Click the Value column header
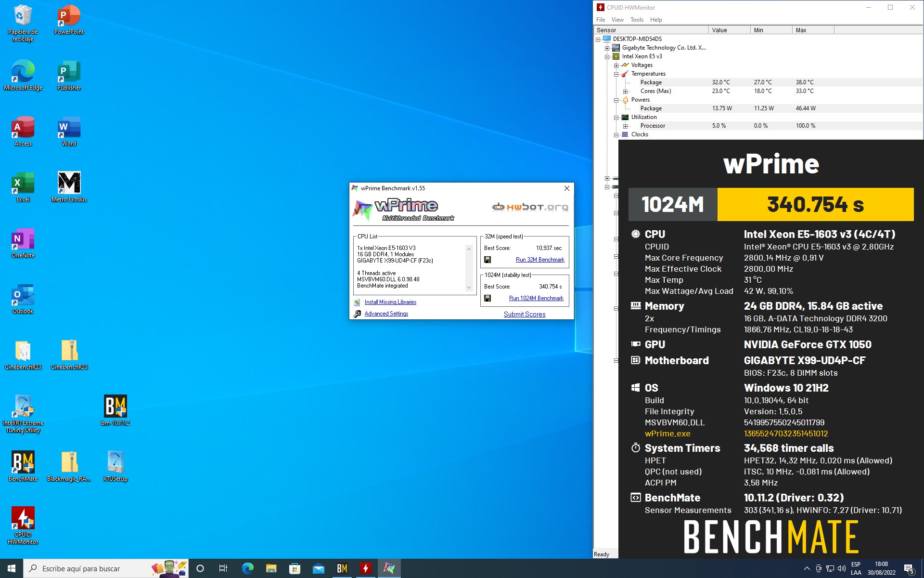This screenshot has width=924, height=578. 729,30
